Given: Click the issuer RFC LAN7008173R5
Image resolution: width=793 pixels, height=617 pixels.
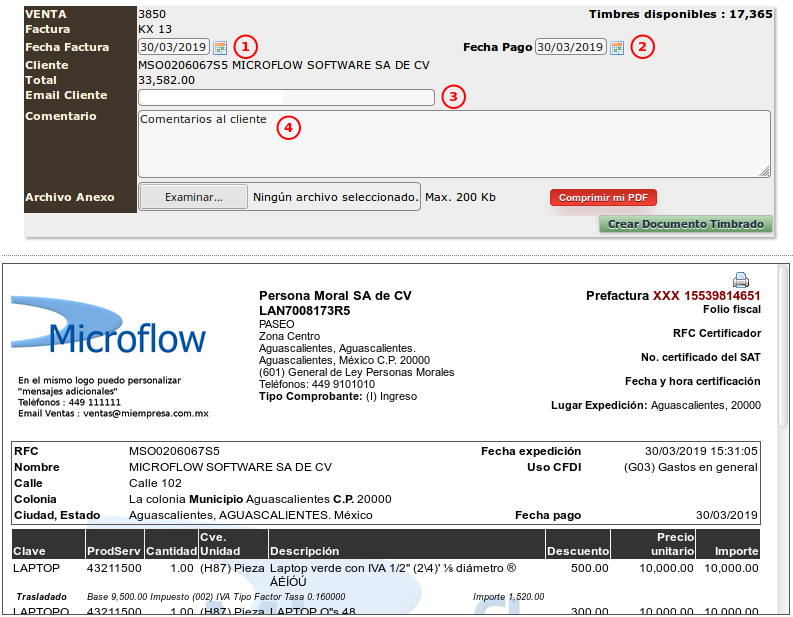Looking at the screenshot, I should click(x=304, y=311).
